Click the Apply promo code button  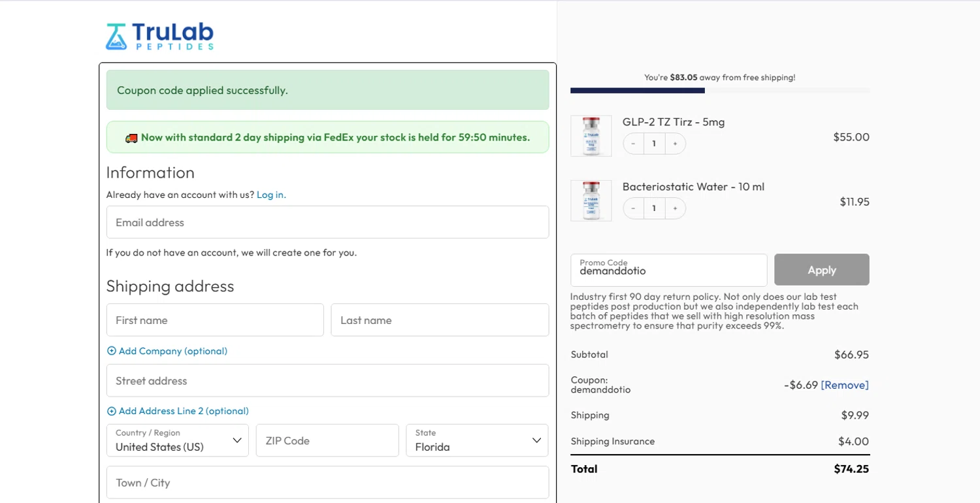coord(822,270)
